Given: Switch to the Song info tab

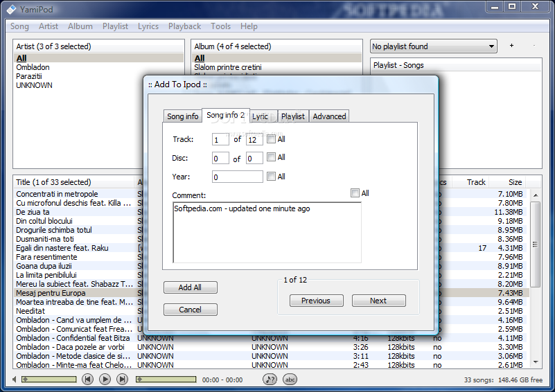Looking at the screenshot, I should 183,116.
